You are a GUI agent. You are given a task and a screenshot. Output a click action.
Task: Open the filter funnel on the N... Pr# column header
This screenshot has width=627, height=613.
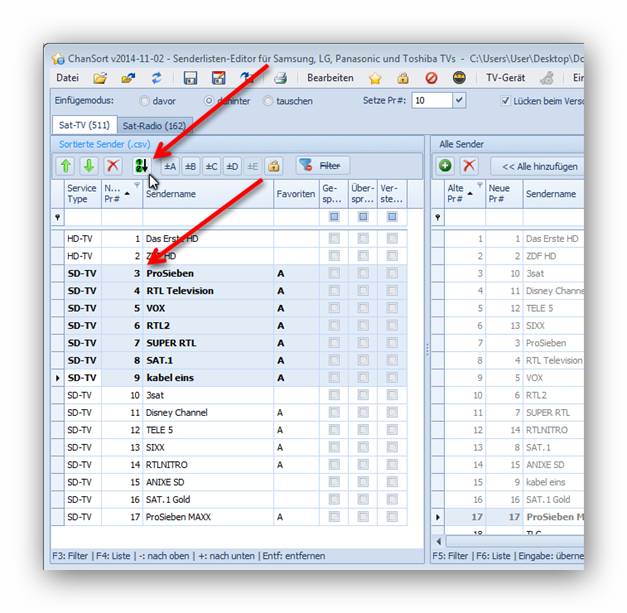coord(137,185)
